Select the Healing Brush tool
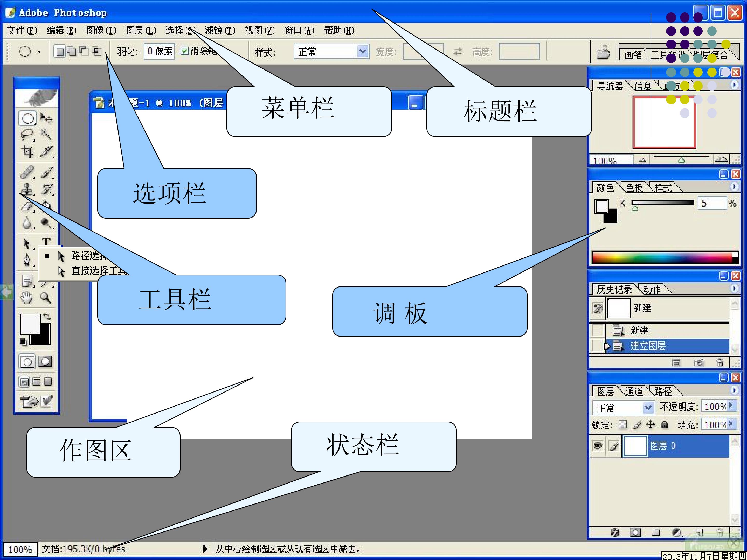747x560 pixels. pyautogui.click(x=27, y=172)
